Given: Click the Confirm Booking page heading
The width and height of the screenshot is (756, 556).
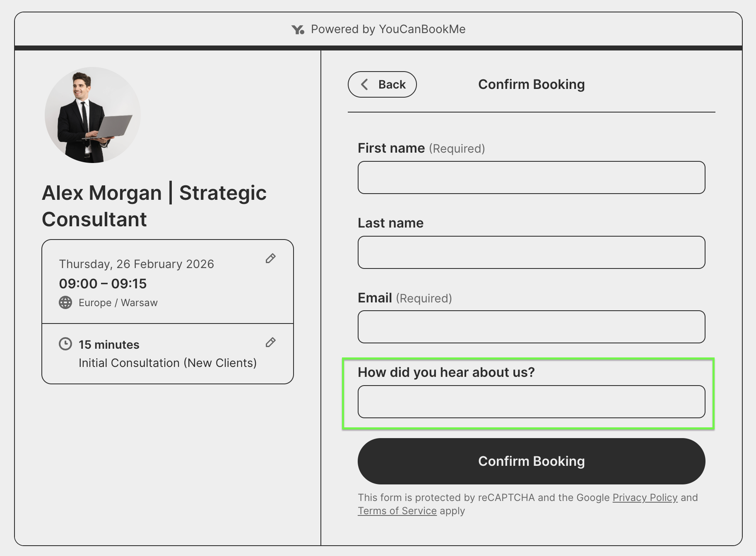Looking at the screenshot, I should pyautogui.click(x=531, y=84).
